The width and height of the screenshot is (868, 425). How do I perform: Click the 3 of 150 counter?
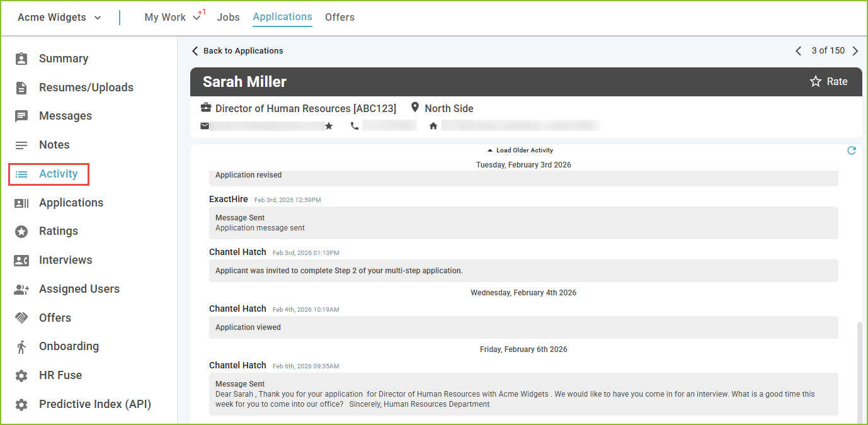click(x=828, y=51)
